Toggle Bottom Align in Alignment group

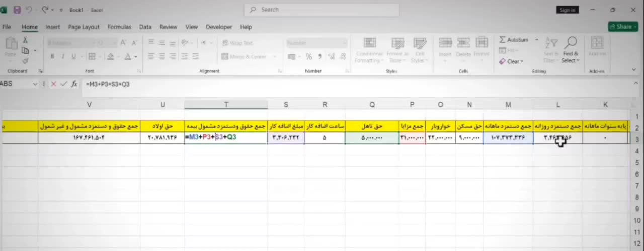point(173,43)
